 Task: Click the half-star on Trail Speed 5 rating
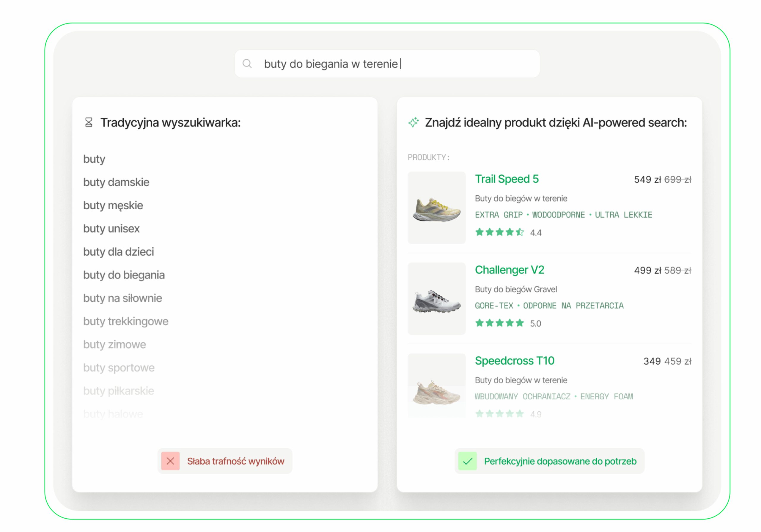pyautogui.click(x=520, y=232)
